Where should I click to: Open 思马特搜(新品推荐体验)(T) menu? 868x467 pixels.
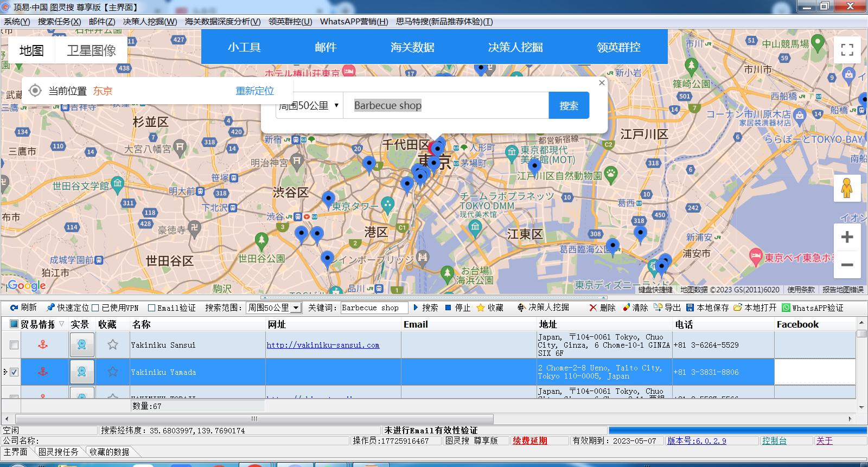tap(444, 22)
